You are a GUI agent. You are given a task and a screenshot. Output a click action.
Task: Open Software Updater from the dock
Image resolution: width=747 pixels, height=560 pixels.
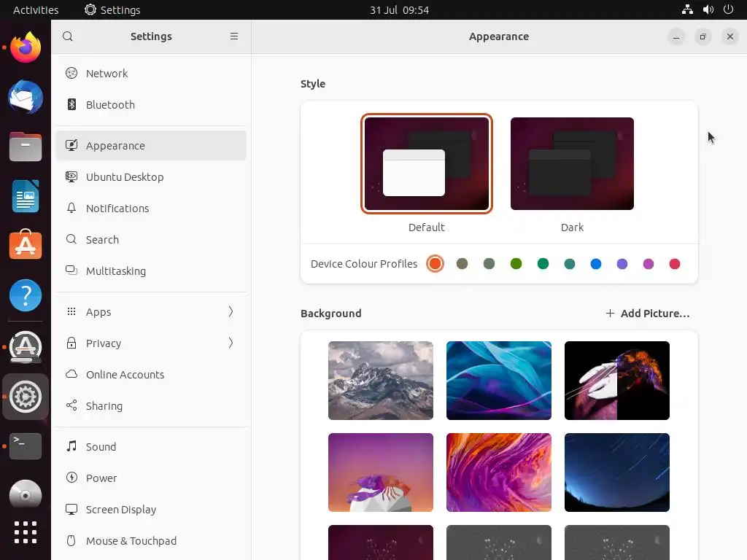click(x=26, y=346)
